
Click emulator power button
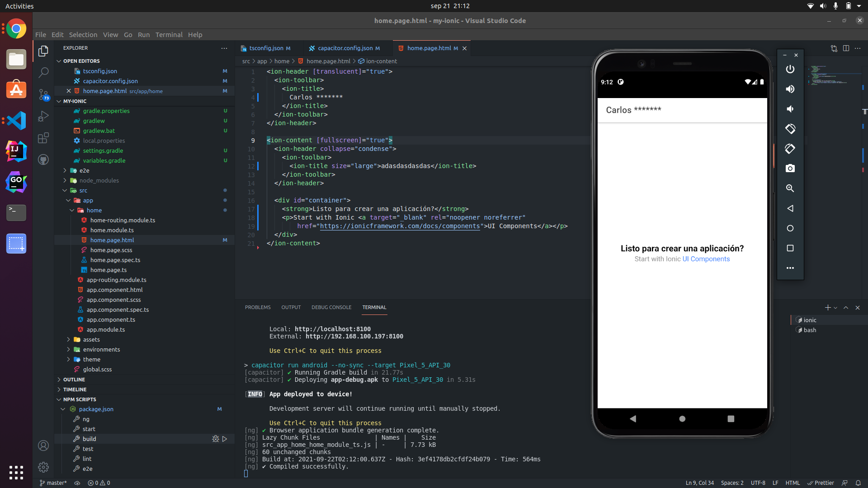[790, 69]
